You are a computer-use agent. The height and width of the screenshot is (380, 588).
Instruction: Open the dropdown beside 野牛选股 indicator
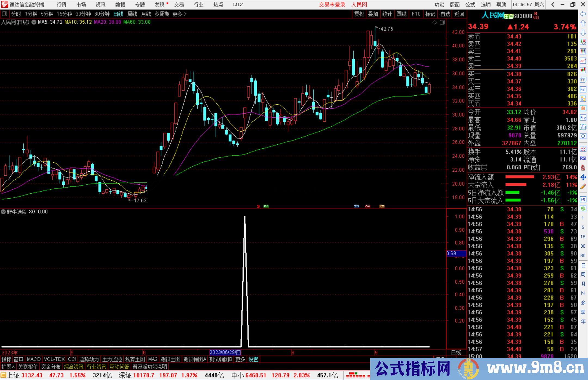coord(3,212)
